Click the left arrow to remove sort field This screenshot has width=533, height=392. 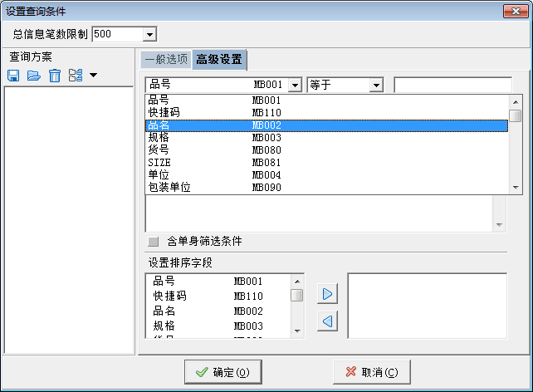328,321
